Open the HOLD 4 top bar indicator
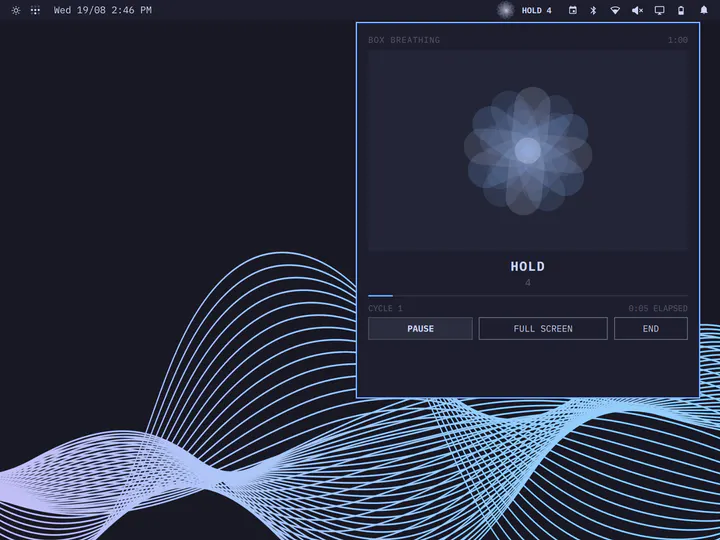This screenshot has height=540, width=720. (536, 10)
